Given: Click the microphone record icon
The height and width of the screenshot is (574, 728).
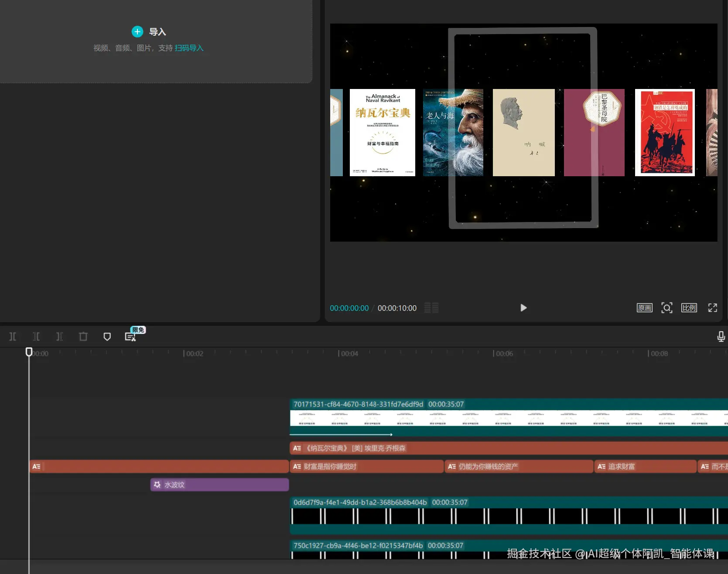Looking at the screenshot, I should (x=721, y=336).
